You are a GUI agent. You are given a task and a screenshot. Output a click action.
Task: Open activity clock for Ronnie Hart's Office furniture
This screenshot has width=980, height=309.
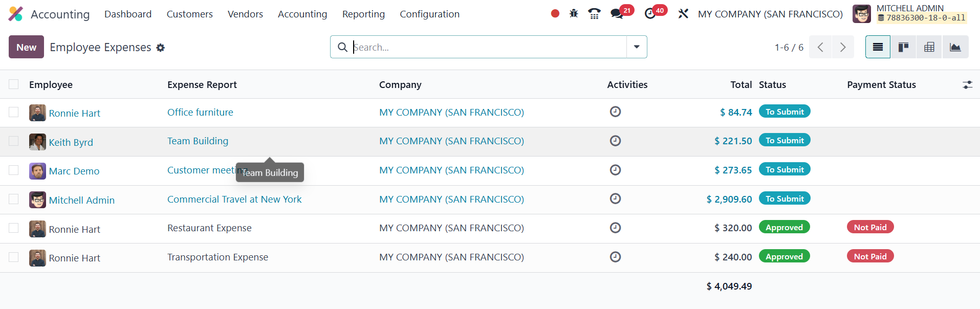click(x=615, y=112)
